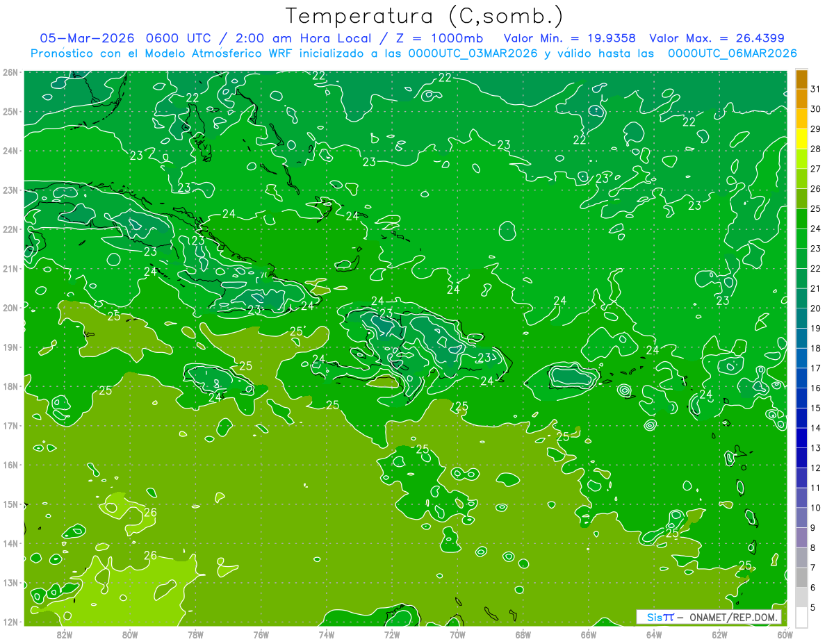Click the 15N latitude axis label
The height and width of the screenshot is (644, 834).
point(10,504)
